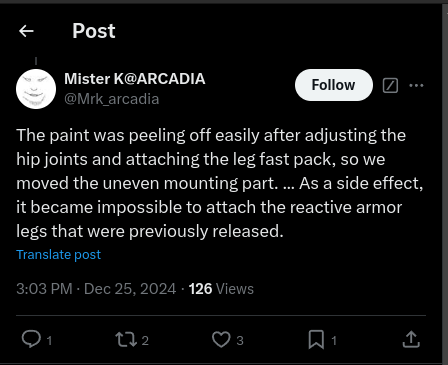Follow Mister K@ARCADIA
448x365 pixels.
tap(334, 85)
